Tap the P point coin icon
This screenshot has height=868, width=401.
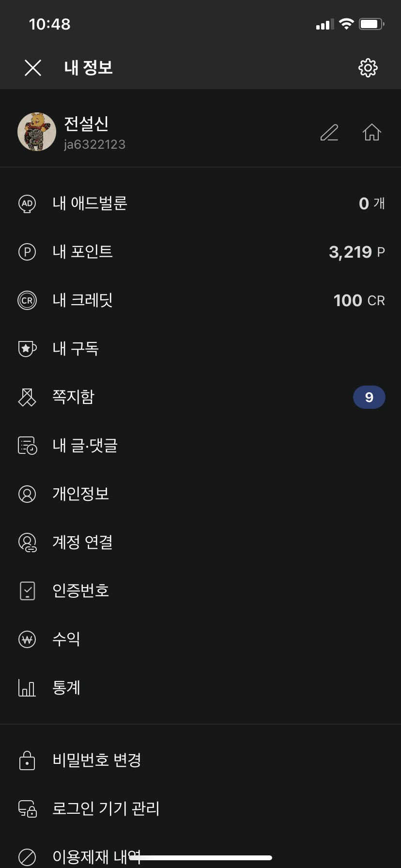pyautogui.click(x=27, y=252)
